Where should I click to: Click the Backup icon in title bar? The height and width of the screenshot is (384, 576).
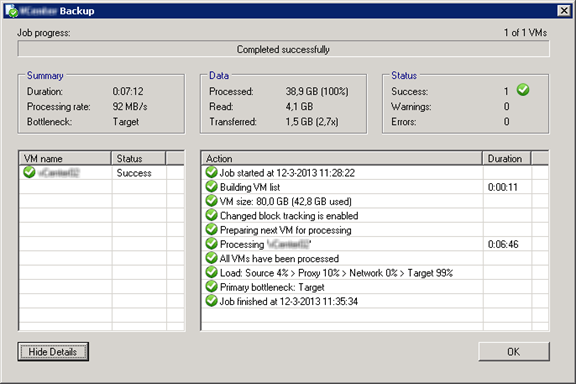coord(11,11)
